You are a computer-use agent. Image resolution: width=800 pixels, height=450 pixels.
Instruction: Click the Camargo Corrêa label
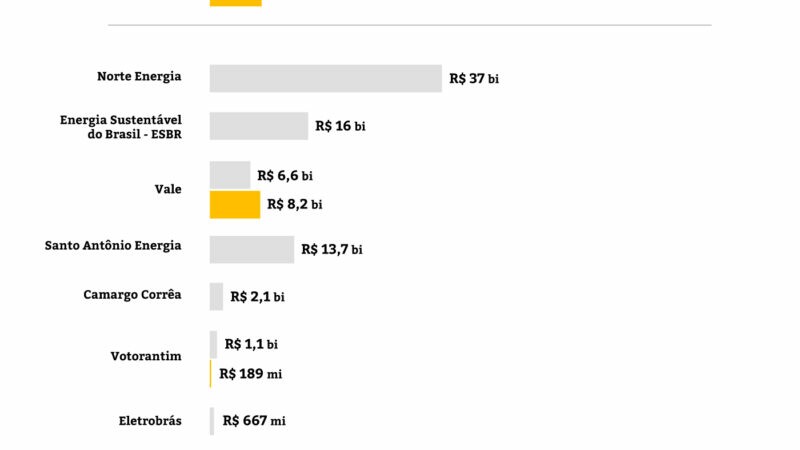pyautogui.click(x=132, y=294)
